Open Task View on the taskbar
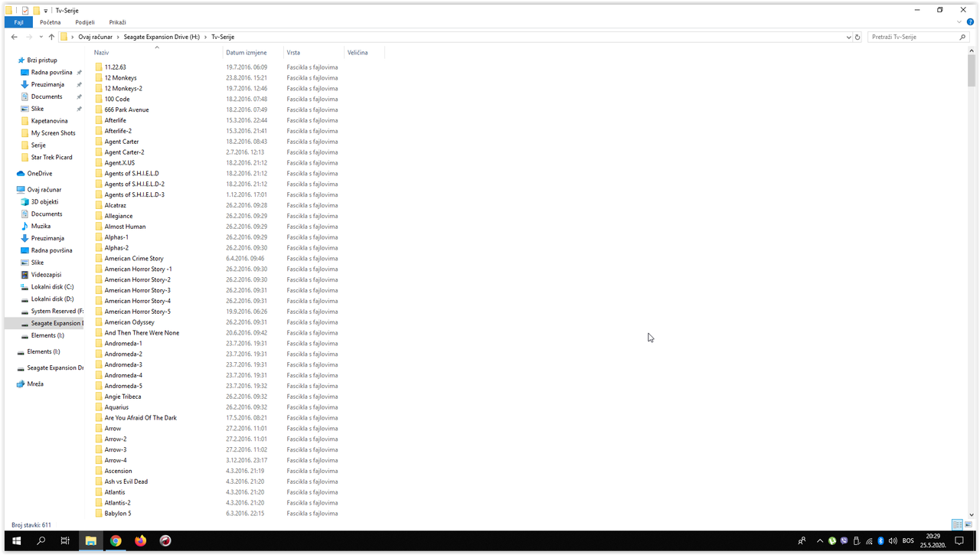 point(66,540)
